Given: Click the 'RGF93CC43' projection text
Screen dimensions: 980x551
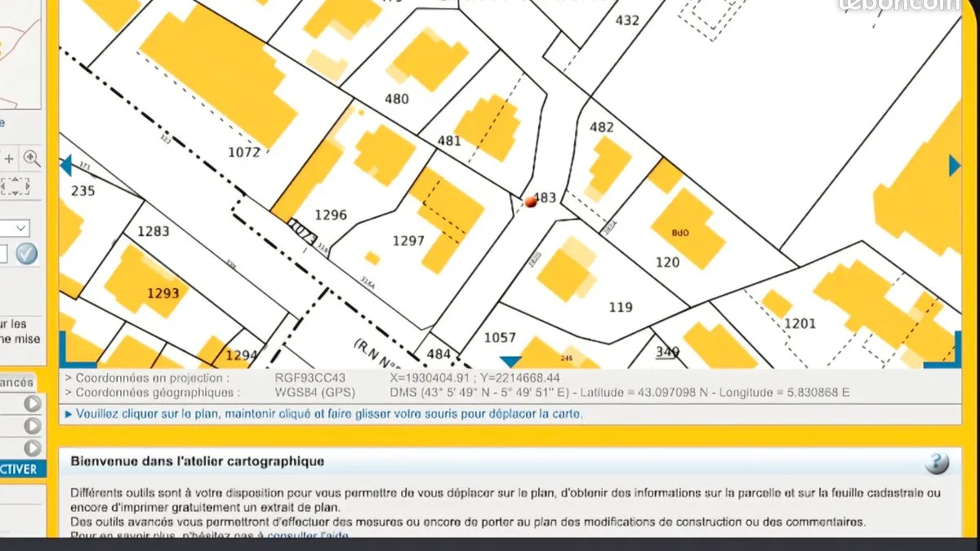Looking at the screenshot, I should tap(310, 378).
